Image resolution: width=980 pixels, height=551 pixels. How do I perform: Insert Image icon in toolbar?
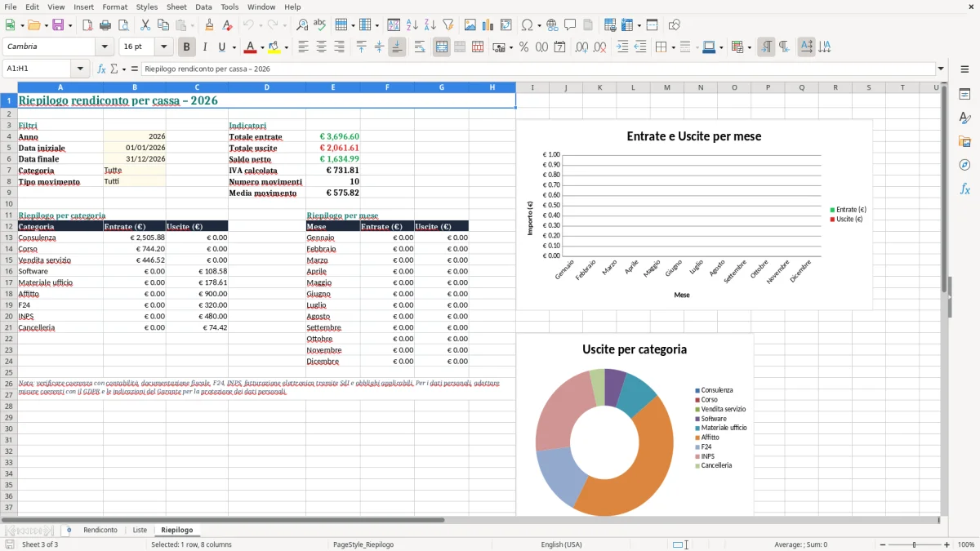coord(470,25)
